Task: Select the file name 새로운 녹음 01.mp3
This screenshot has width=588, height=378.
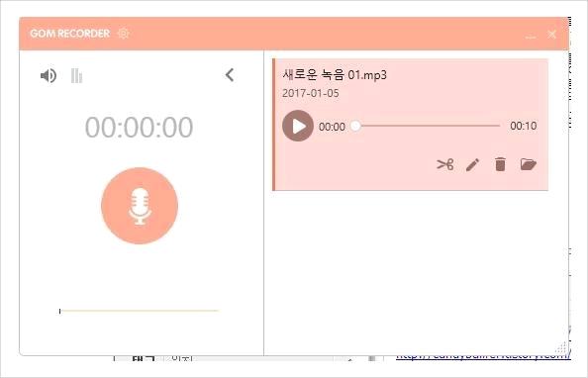Action: click(x=335, y=74)
